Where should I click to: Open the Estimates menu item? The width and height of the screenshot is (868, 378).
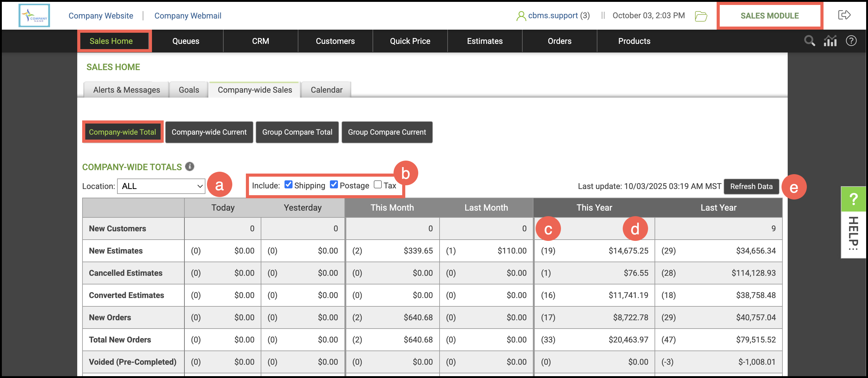pos(485,41)
